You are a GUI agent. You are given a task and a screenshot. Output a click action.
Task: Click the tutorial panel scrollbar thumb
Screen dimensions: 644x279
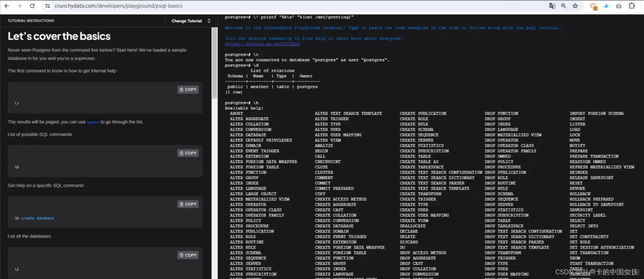pos(215,63)
